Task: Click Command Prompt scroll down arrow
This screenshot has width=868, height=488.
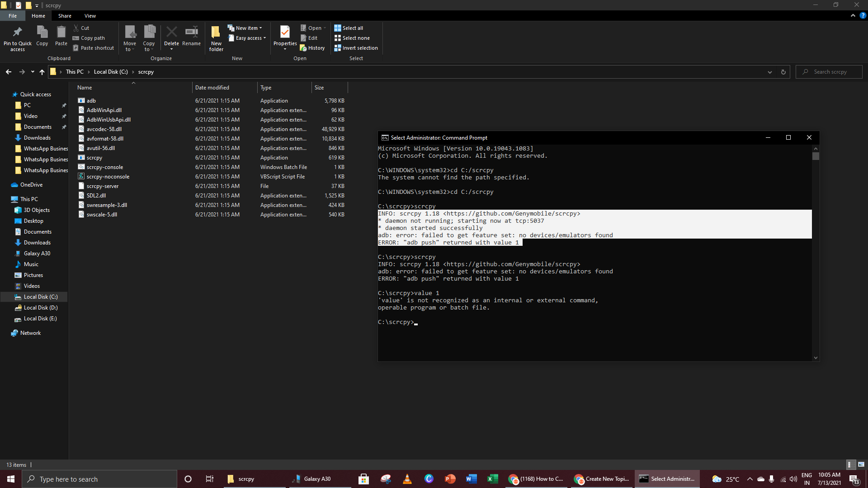Action: 816,358
